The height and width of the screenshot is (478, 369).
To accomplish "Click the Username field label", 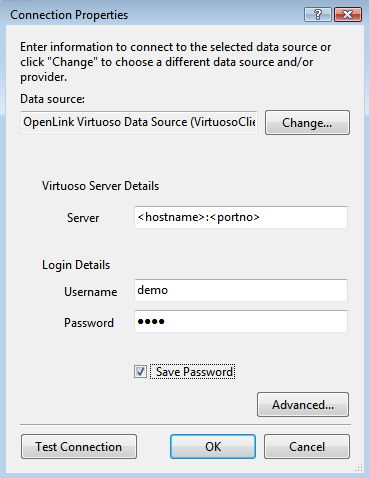I will pyautogui.click(x=91, y=292).
